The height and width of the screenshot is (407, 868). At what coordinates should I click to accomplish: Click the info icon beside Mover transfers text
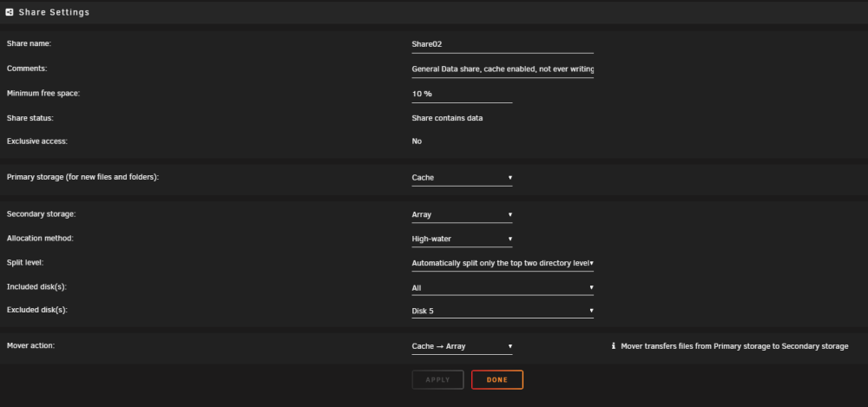point(614,346)
